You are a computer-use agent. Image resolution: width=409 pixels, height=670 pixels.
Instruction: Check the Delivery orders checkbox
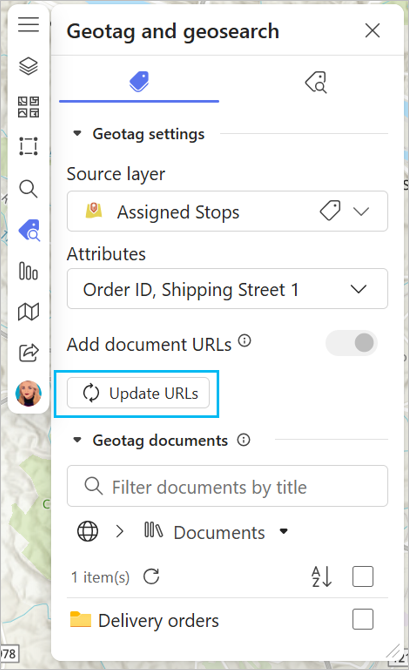click(363, 619)
